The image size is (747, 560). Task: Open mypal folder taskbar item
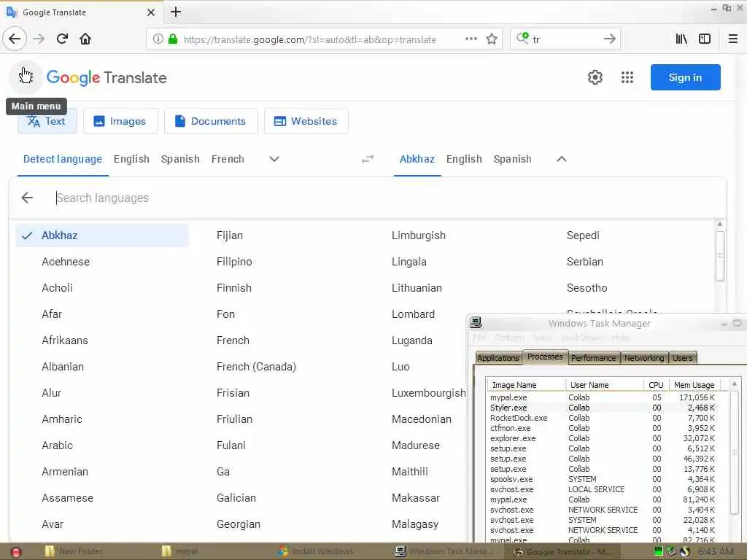click(179, 551)
